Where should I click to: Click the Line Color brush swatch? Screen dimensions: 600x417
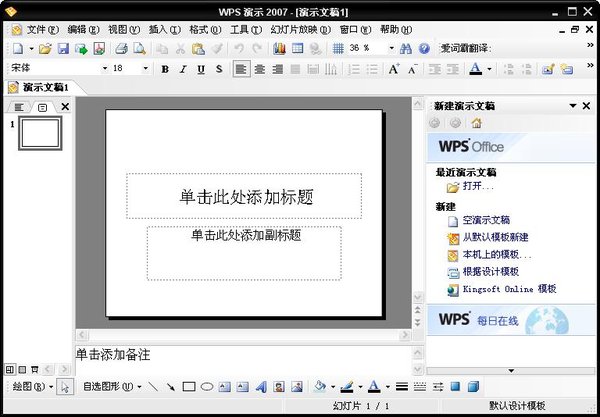(x=347, y=387)
